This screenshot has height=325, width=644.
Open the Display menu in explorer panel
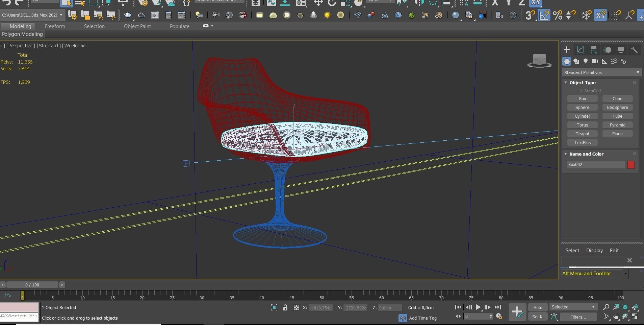point(594,251)
